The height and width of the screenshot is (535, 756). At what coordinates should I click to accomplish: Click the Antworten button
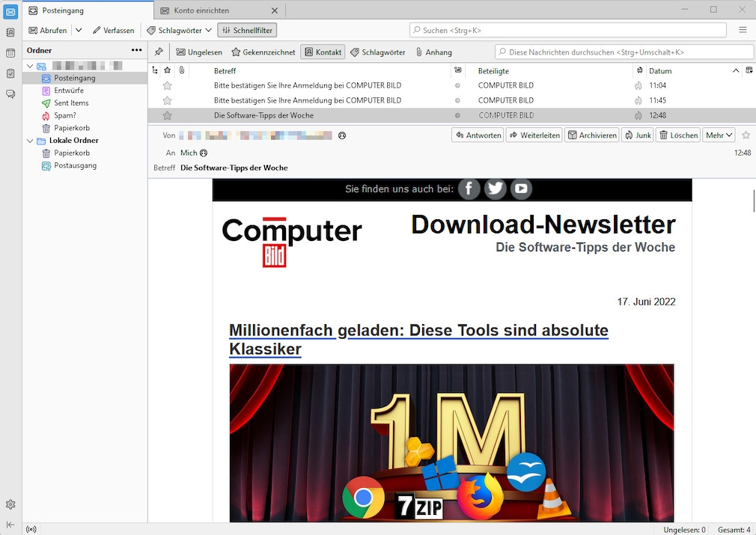[x=478, y=135]
